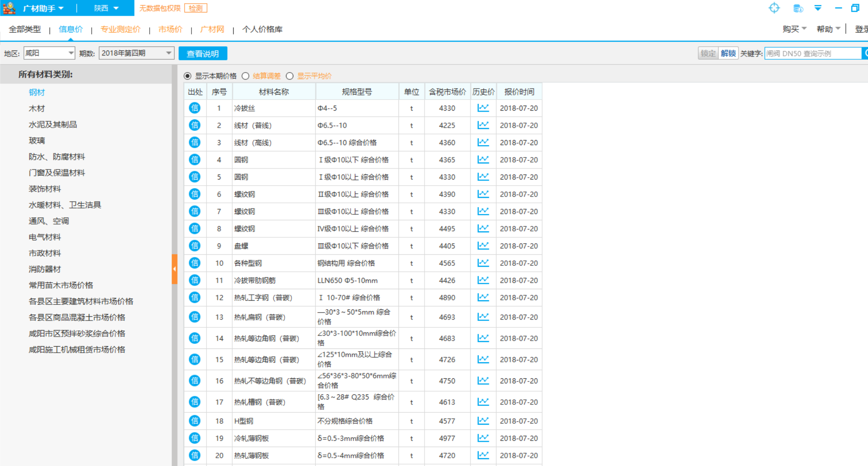Open the 购买 dropdown menu

[x=795, y=29]
